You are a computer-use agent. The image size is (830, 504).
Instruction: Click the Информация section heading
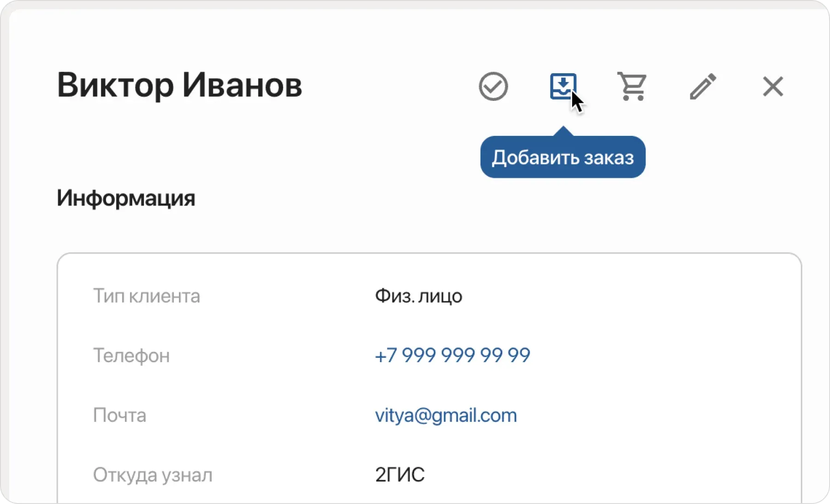pos(126,199)
